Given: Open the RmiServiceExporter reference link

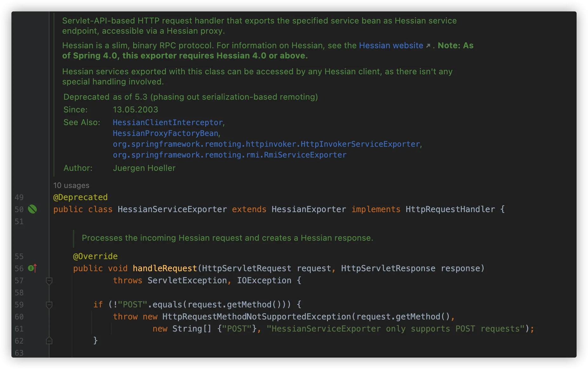Looking at the screenshot, I should (230, 155).
